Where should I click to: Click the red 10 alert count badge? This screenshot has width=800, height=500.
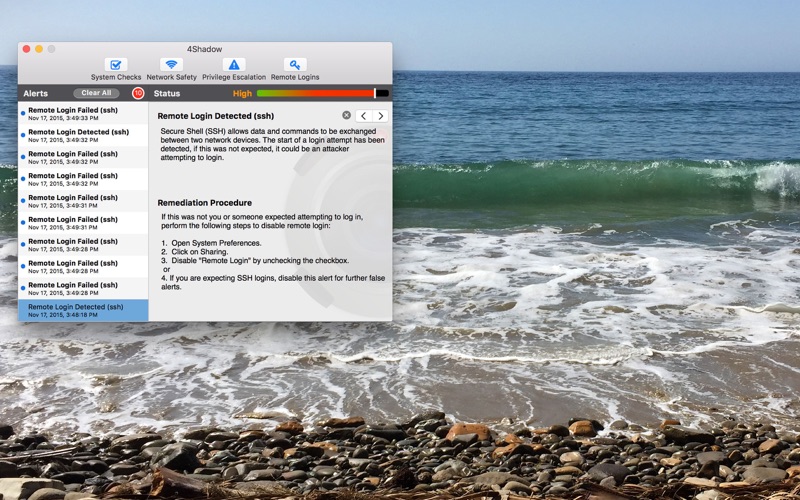point(138,93)
